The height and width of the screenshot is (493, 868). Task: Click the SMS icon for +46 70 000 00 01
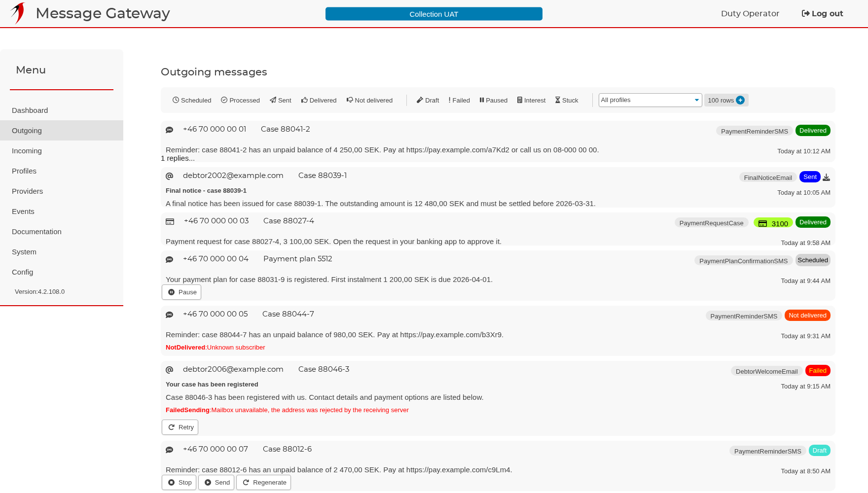point(170,130)
